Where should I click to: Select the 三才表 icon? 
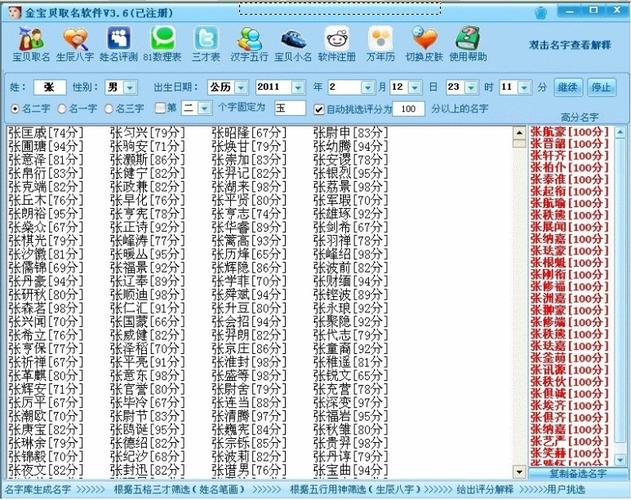tap(206, 44)
